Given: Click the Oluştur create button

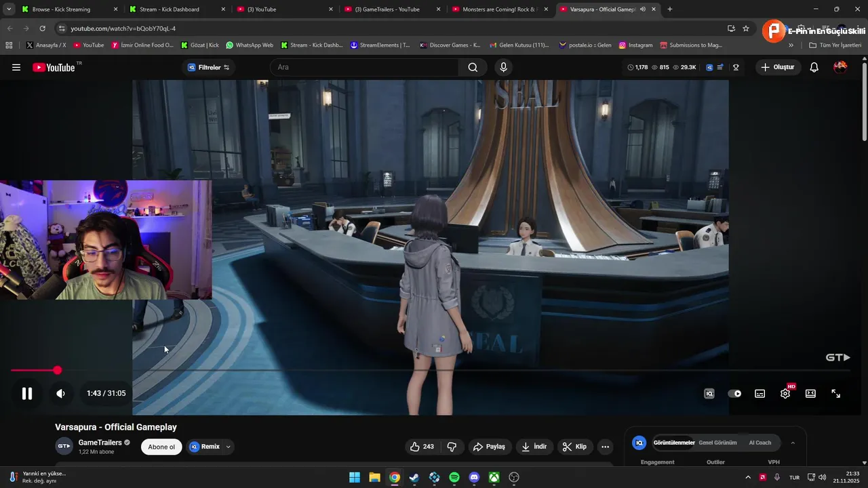Looking at the screenshot, I should tap(777, 67).
